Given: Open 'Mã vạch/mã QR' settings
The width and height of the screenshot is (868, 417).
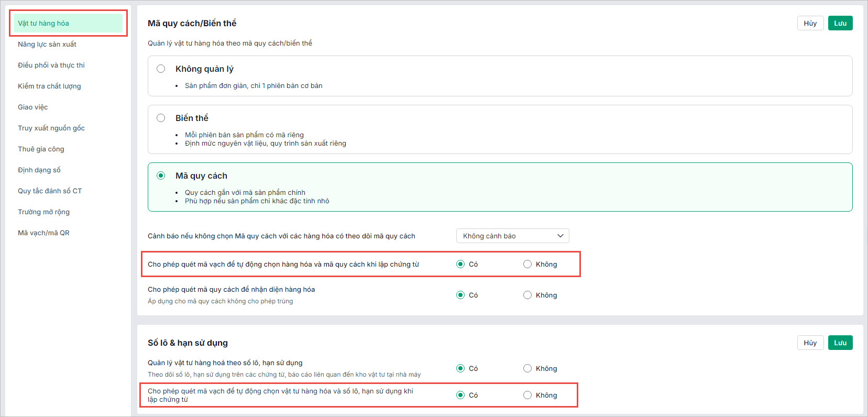Looking at the screenshot, I should 43,233.
